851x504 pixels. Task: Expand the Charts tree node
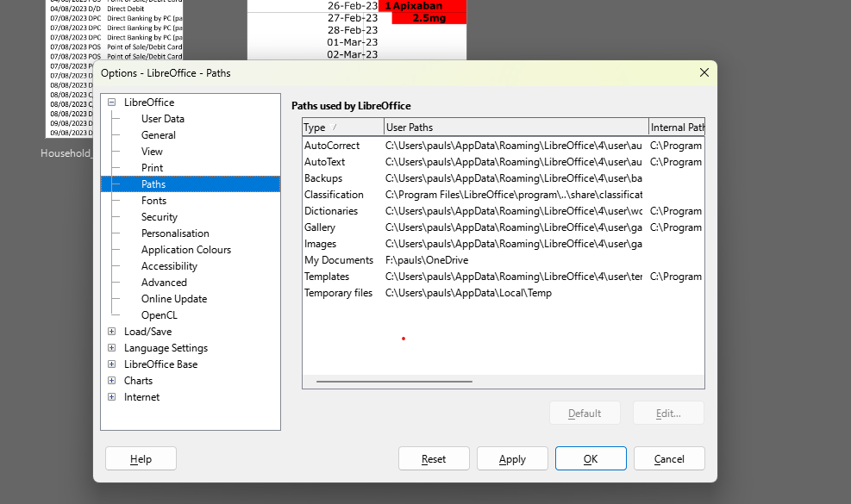[112, 380]
